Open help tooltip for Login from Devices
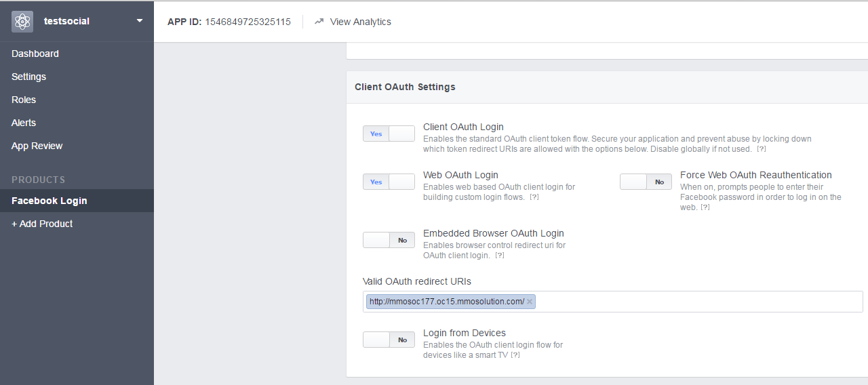 tap(515, 355)
